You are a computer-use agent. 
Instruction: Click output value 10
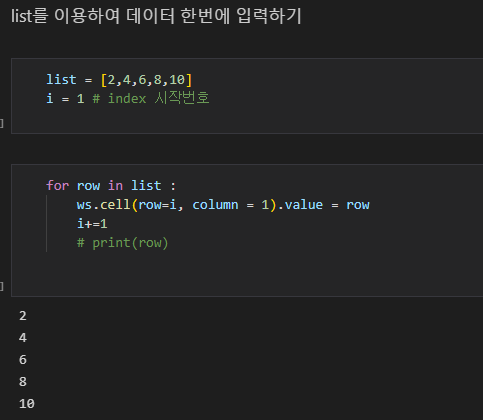[27, 404]
